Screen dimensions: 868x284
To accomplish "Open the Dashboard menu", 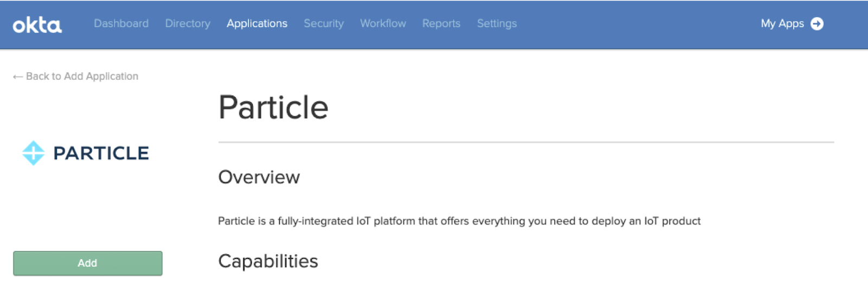I will (x=121, y=23).
